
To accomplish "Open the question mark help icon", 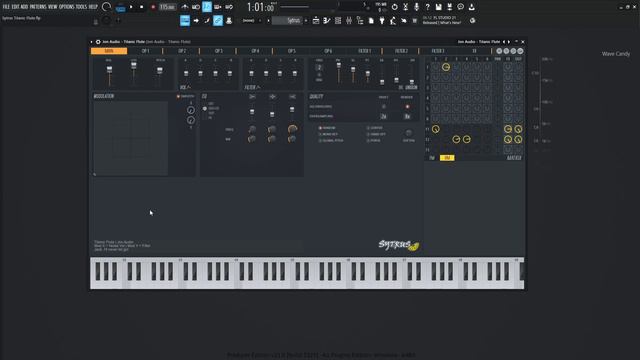I will click(427, 7).
